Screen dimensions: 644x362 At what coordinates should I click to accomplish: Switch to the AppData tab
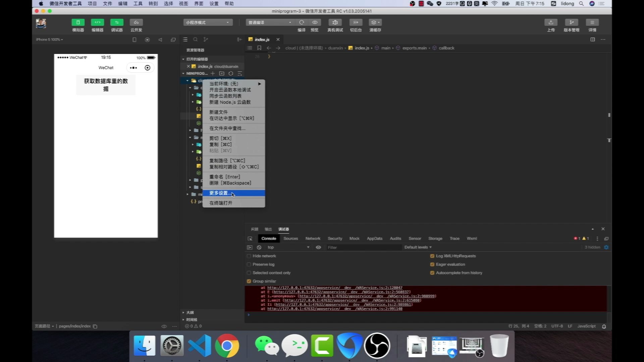tap(374, 239)
